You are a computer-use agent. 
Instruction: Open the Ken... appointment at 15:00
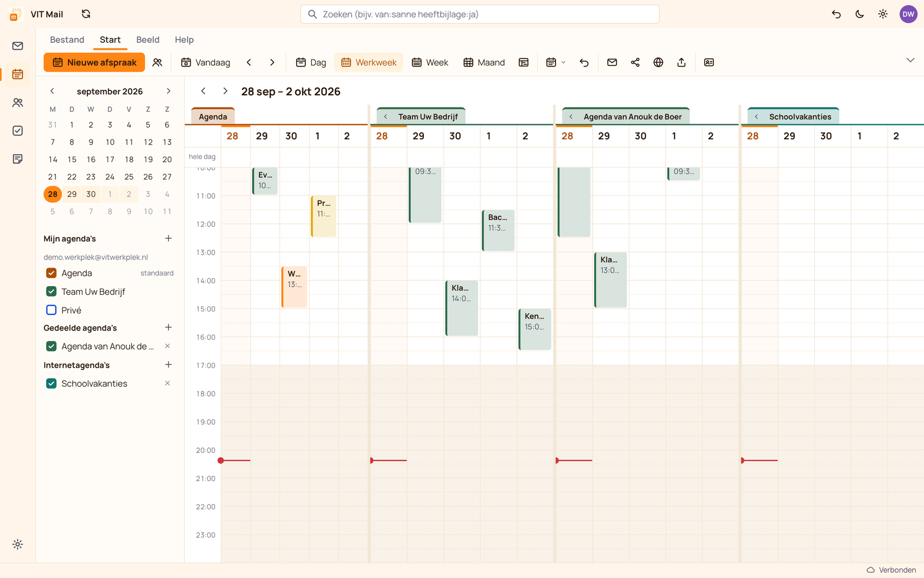(535, 329)
